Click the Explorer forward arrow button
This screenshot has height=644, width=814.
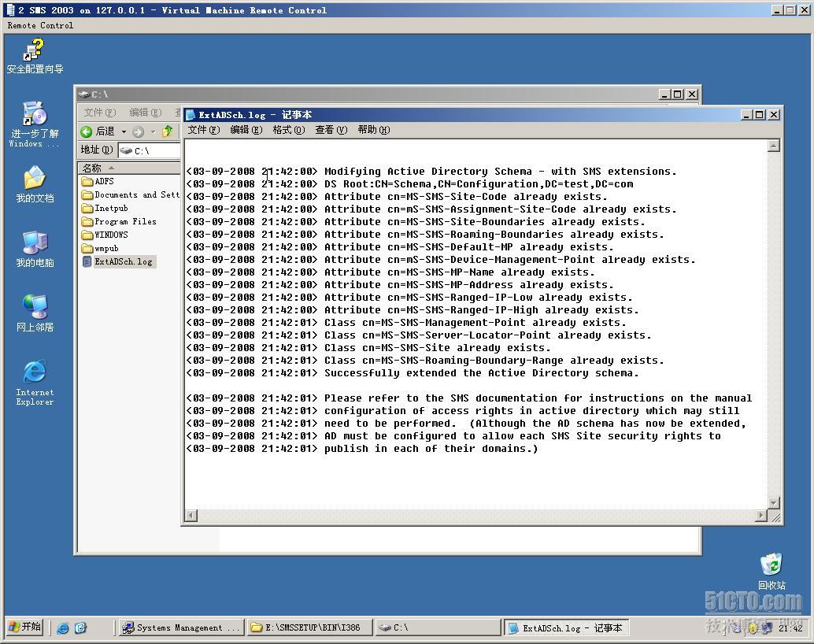pyautogui.click(x=138, y=132)
